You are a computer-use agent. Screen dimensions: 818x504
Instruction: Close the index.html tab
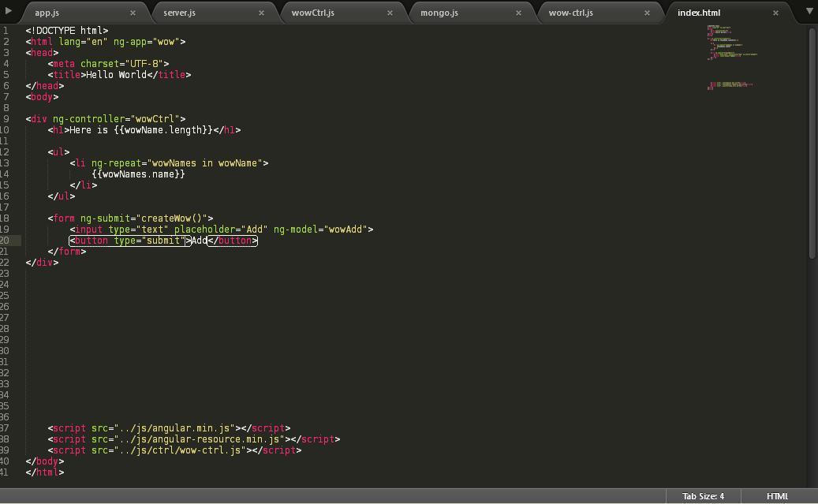click(775, 13)
